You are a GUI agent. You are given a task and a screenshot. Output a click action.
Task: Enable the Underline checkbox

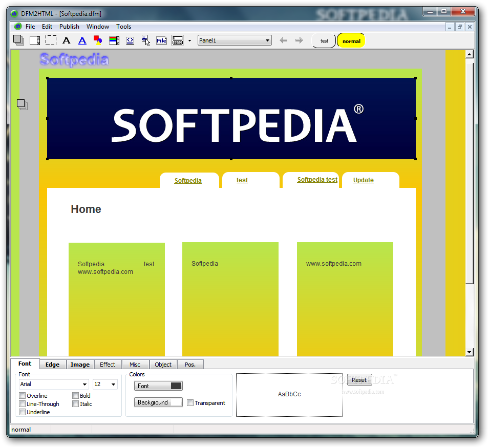[x=22, y=412]
